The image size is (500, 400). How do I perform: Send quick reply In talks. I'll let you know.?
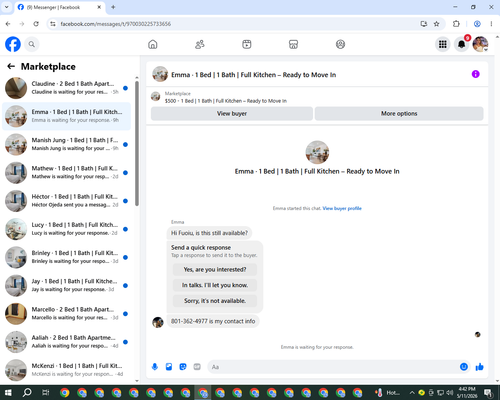tap(215, 285)
